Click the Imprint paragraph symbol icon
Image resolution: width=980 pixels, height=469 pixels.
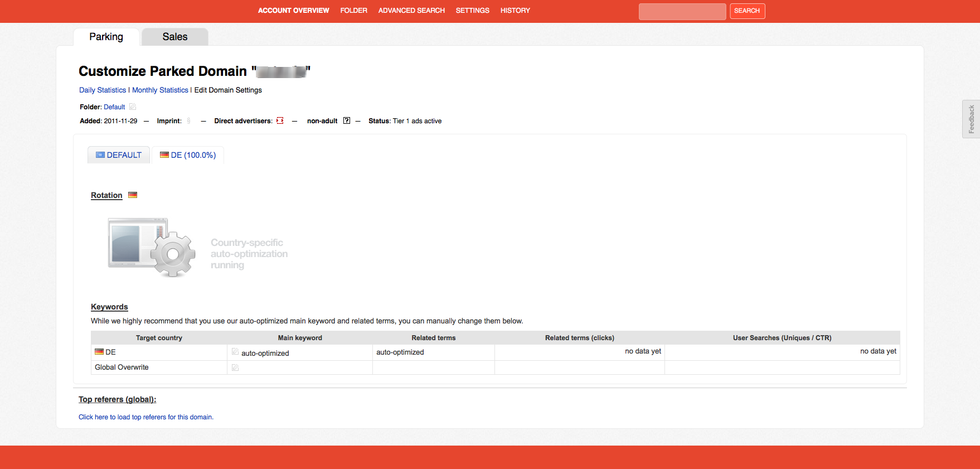pos(188,121)
